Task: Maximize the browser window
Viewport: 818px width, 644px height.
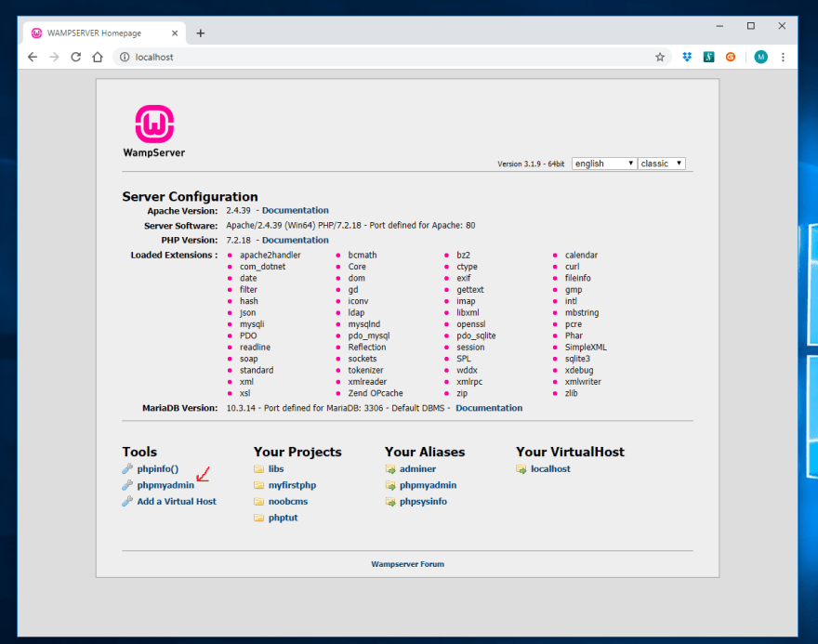Action: click(x=751, y=26)
